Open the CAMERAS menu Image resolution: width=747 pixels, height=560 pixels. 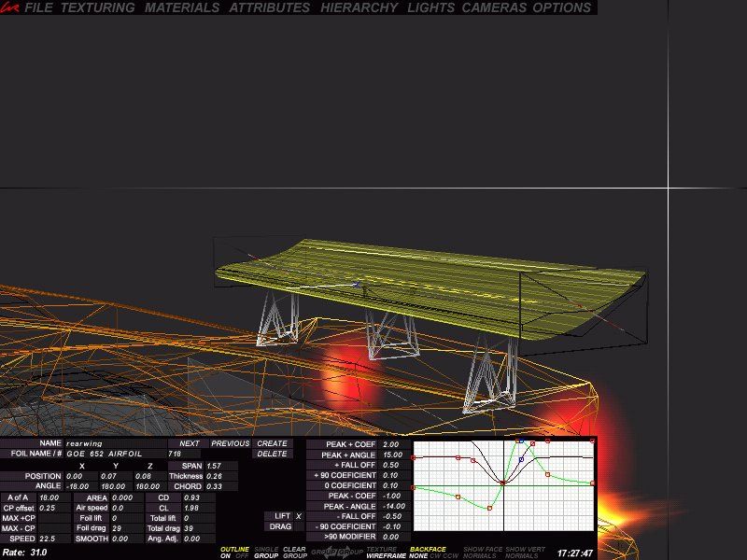coord(494,7)
